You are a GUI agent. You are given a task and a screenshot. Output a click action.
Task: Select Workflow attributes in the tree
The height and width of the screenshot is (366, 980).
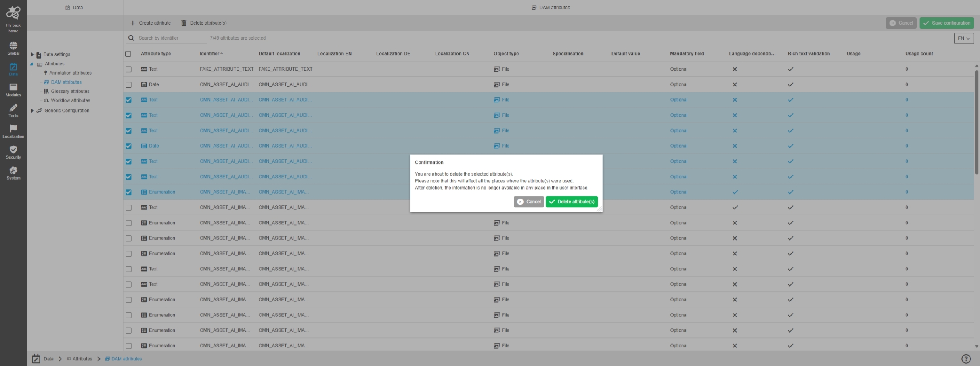coord(70,101)
